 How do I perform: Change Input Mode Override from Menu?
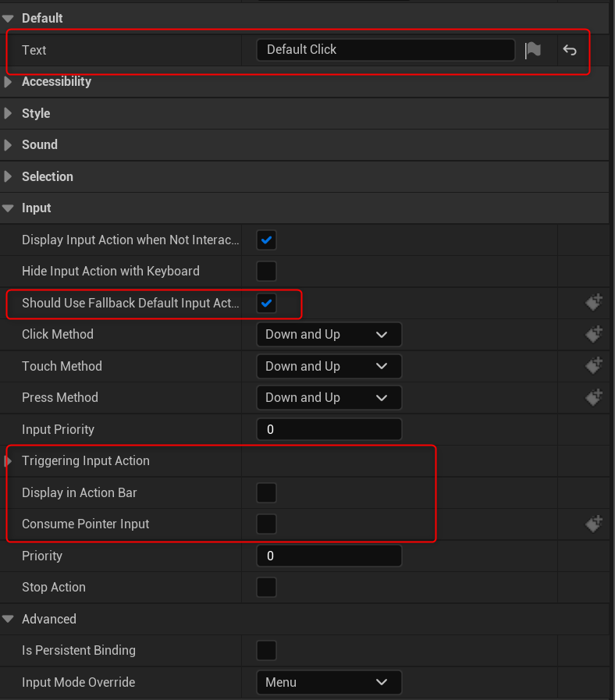tap(329, 682)
